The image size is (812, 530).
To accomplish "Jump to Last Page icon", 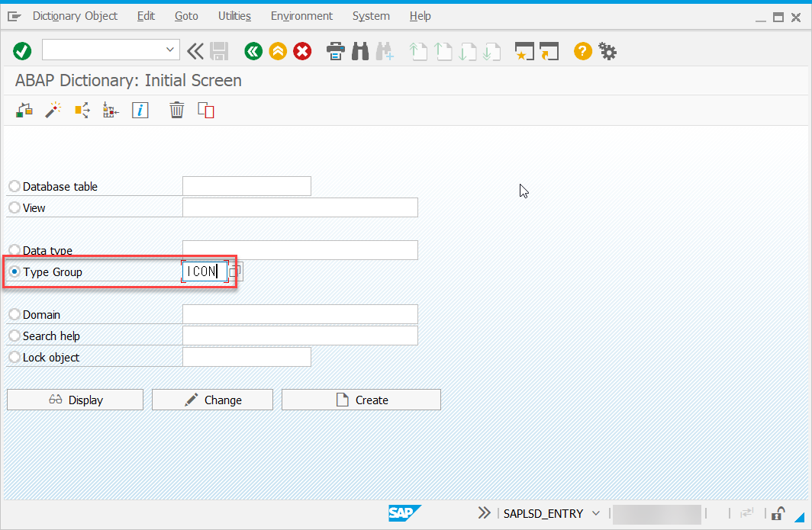I will pyautogui.click(x=492, y=51).
